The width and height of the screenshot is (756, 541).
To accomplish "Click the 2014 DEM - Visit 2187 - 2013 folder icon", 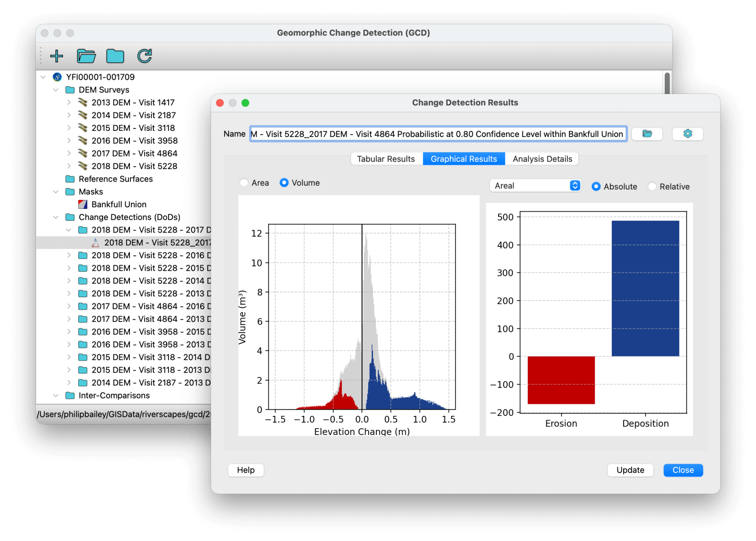I will pos(83,382).
